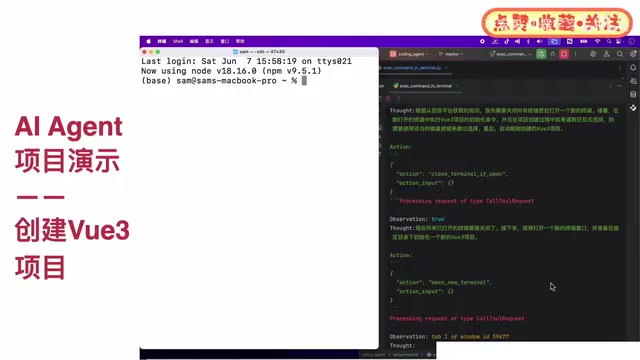Click the 'Last login: Sat Jun 7' line
The image size is (640, 360).
(246, 61)
